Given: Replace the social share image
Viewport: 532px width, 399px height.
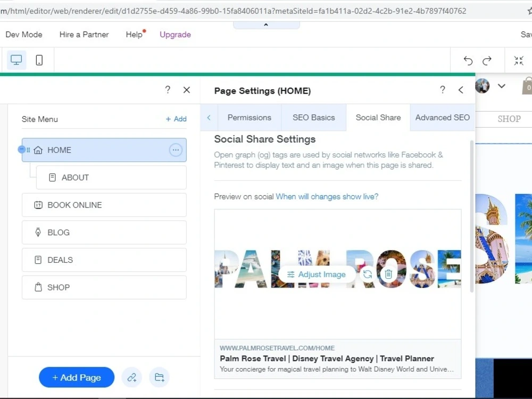Looking at the screenshot, I should (368, 274).
